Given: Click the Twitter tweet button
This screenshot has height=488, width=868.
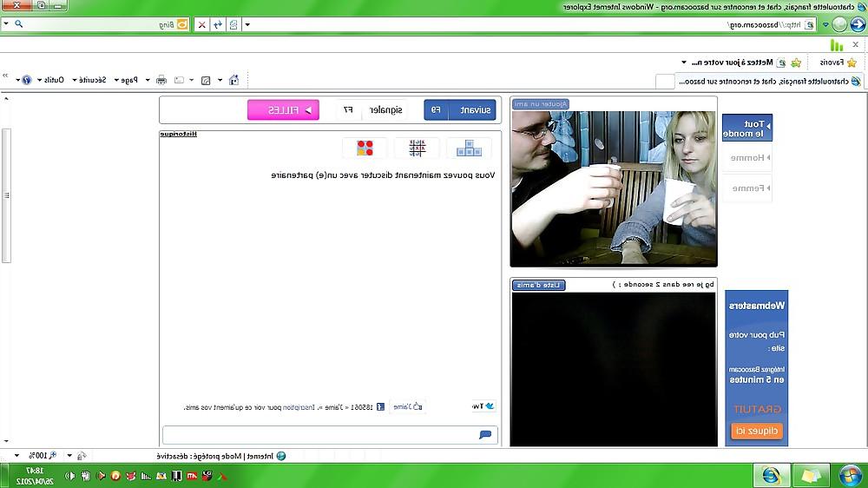Looking at the screenshot, I should click(x=483, y=406).
